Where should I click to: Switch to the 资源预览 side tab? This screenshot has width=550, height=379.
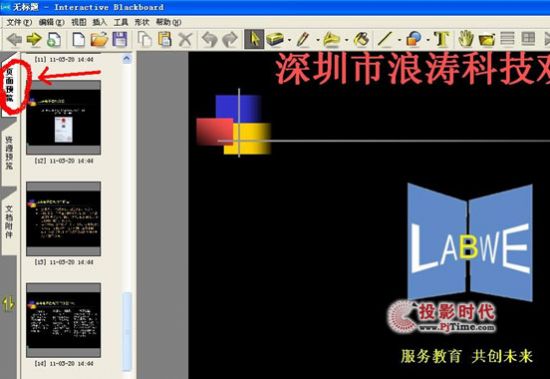(9, 153)
